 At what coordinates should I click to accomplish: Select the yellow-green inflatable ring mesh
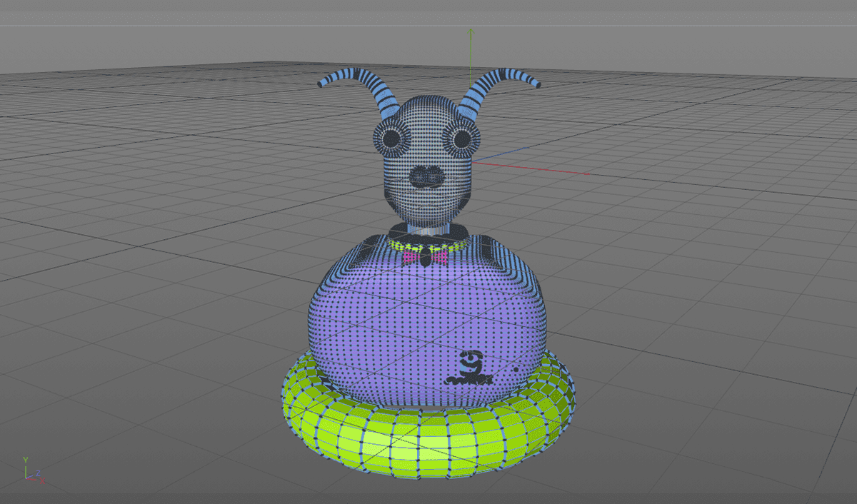point(428,444)
